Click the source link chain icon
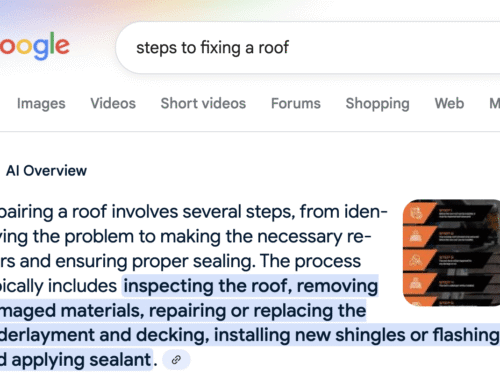The image size is (500, 383). click(x=176, y=360)
